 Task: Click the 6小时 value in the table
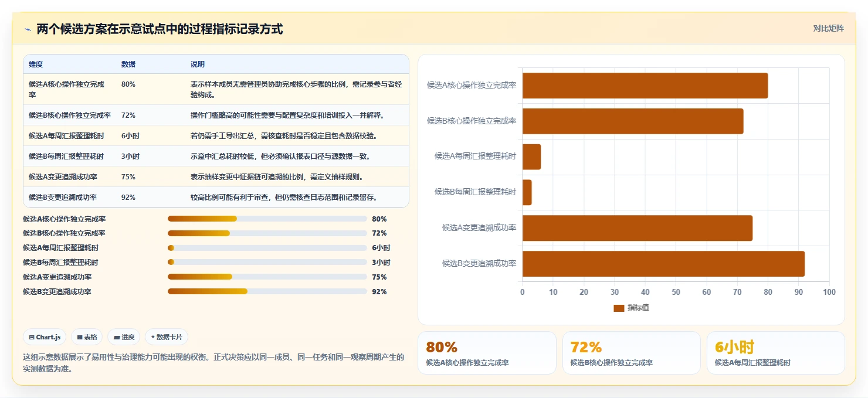130,136
